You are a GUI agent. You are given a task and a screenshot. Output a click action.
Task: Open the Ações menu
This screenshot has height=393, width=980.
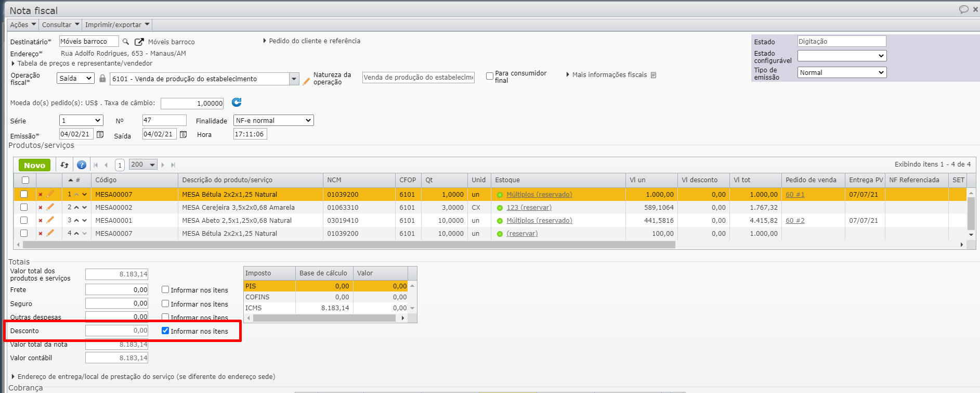[x=23, y=25]
